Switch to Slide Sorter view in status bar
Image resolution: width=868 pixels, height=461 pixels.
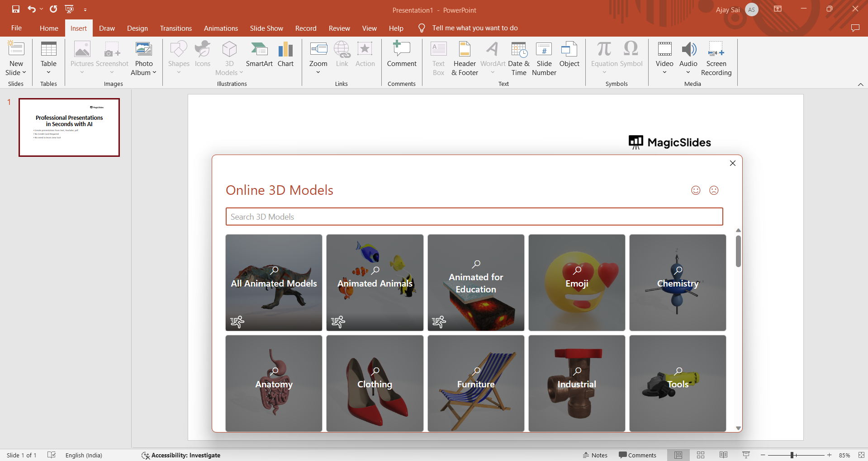pyautogui.click(x=701, y=455)
